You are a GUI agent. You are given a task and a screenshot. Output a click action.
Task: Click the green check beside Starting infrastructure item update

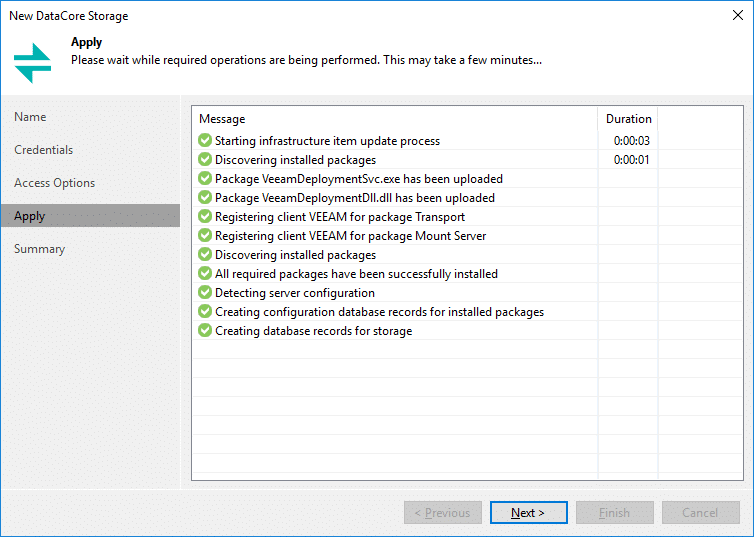tap(205, 140)
